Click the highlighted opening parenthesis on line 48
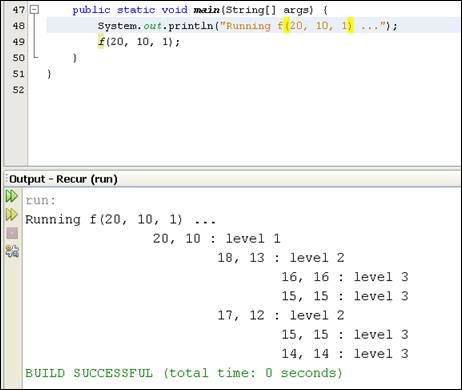This screenshot has height=390, width=462. coord(287,26)
